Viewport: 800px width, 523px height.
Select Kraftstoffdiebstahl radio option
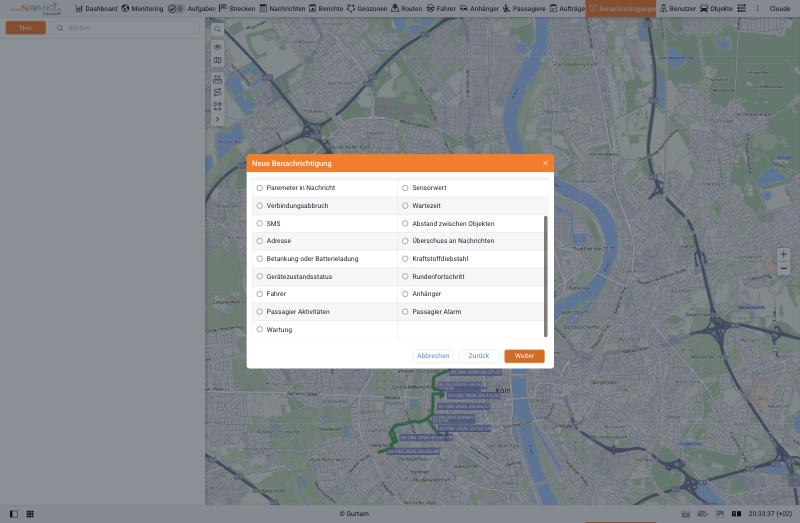pyautogui.click(x=405, y=259)
